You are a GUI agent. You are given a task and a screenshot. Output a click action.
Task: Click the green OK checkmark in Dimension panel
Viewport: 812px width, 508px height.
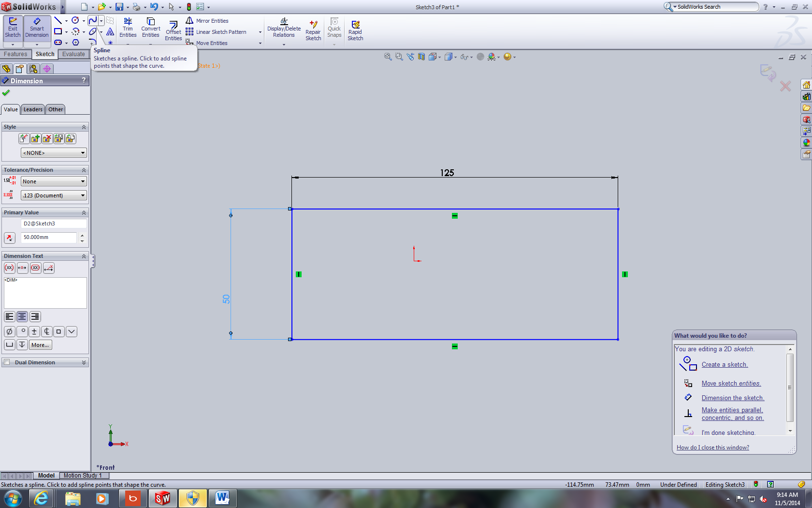pos(6,93)
